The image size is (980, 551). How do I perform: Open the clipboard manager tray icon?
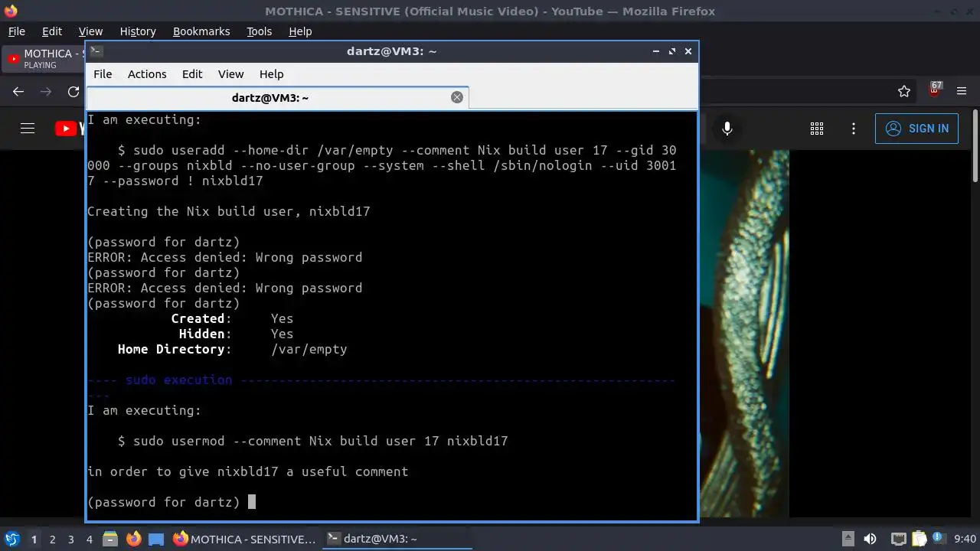(x=919, y=539)
